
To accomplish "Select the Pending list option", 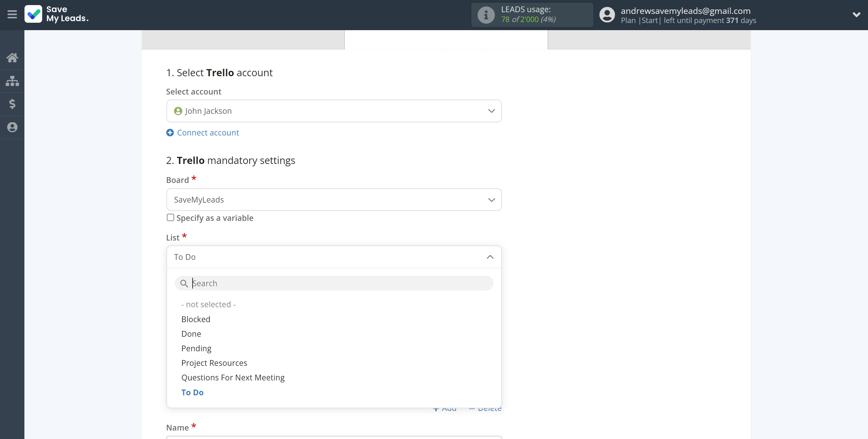I will coord(196,349).
